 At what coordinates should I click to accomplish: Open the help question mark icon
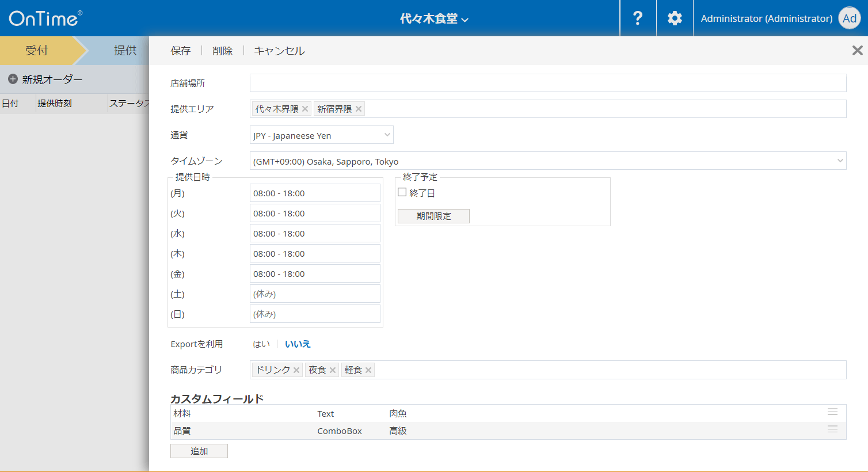638,18
